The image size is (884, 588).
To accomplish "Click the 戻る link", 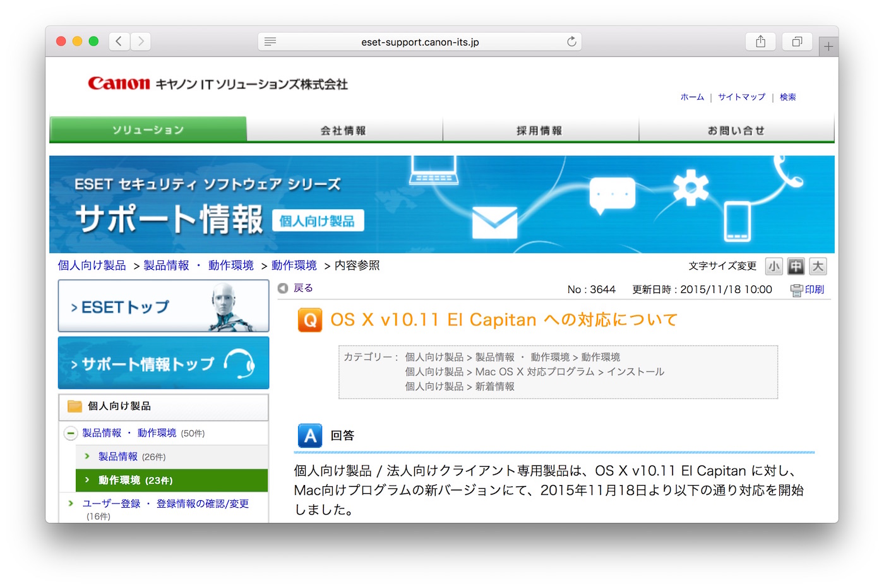I will 303,288.
